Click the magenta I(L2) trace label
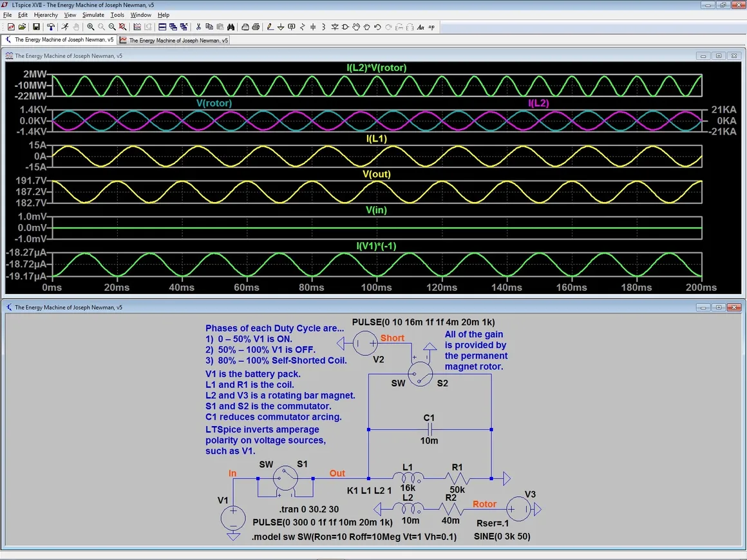This screenshot has height=560, width=747. pyautogui.click(x=538, y=103)
